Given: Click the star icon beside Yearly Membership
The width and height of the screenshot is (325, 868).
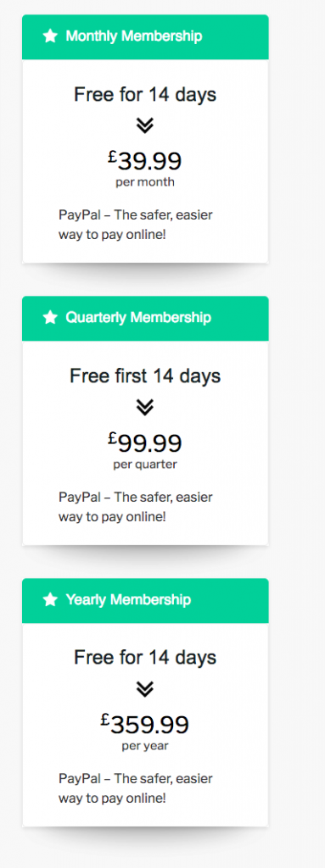Looking at the screenshot, I should (x=50, y=600).
